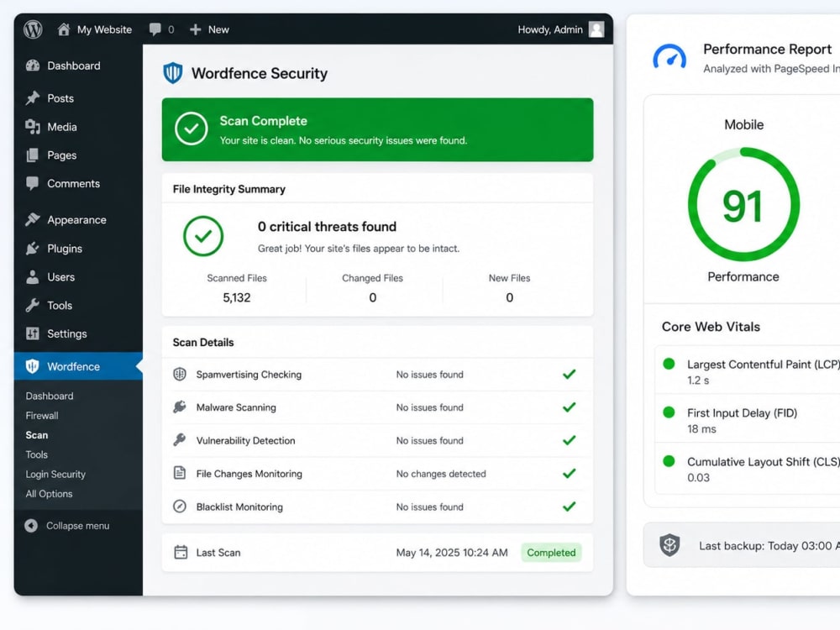Click the Malware Scanning row icon
This screenshot has width=840, height=630.
tap(180, 407)
